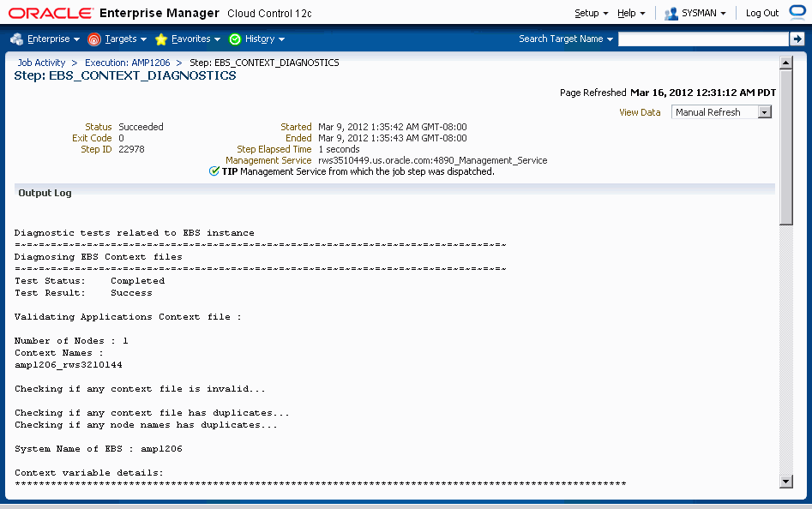The width and height of the screenshot is (812, 509).
Task: Open the History menu
Action: 265,39
